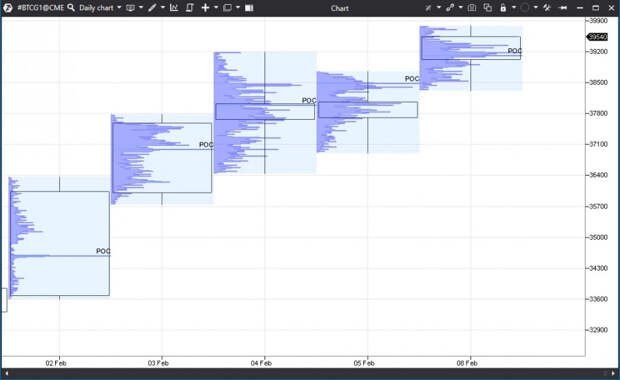Open instrument search with magnifier icon
This screenshot has width=620, height=380.
click(71, 8)
